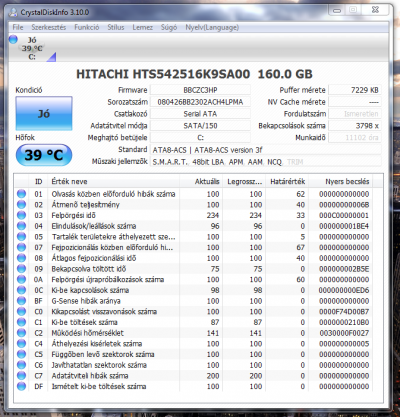Open the Funkció menu
The width and height of the screenshot is (400, 417).
(x=87, y=27)
